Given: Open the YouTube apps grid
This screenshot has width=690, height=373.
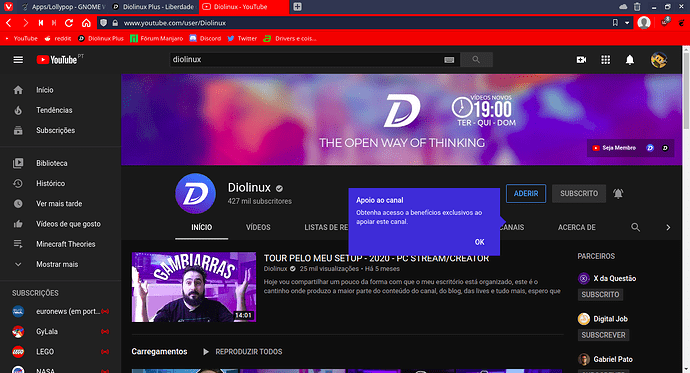Looking at the screenshot, I should pyautogui.click(x=606, y=59).
